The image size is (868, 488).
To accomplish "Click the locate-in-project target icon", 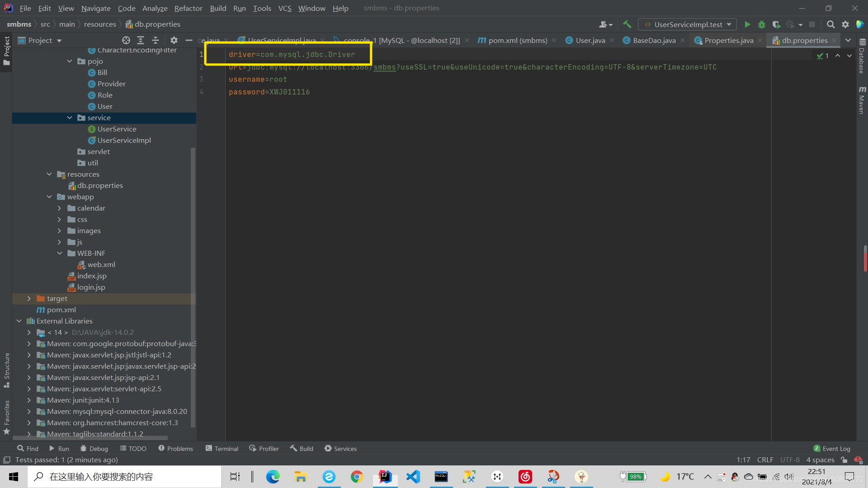I will 126,40.
